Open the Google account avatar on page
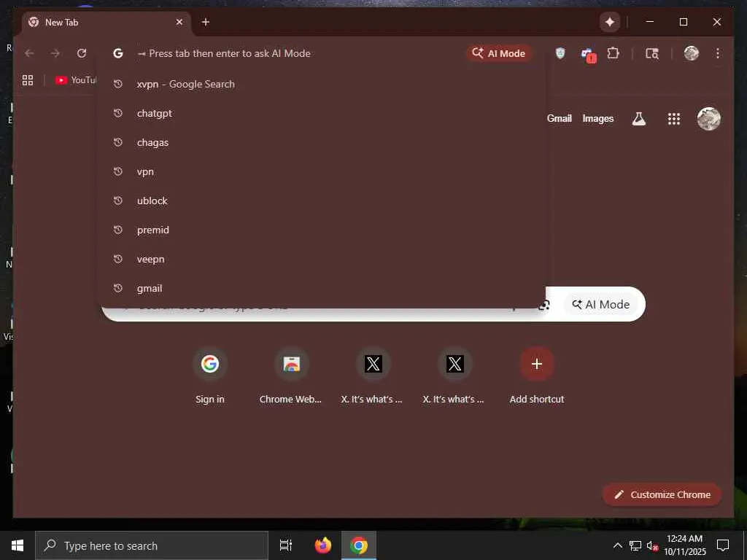The height and width of the screenshot is (560, 747). [x=709, y=119]
